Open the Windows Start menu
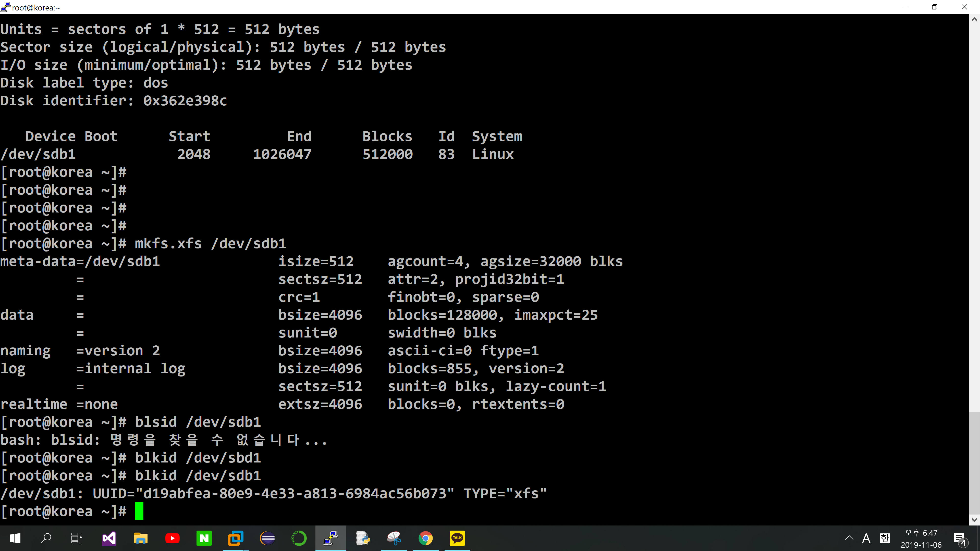This screenshot has width=980, height=551. [x=15, y=538]
